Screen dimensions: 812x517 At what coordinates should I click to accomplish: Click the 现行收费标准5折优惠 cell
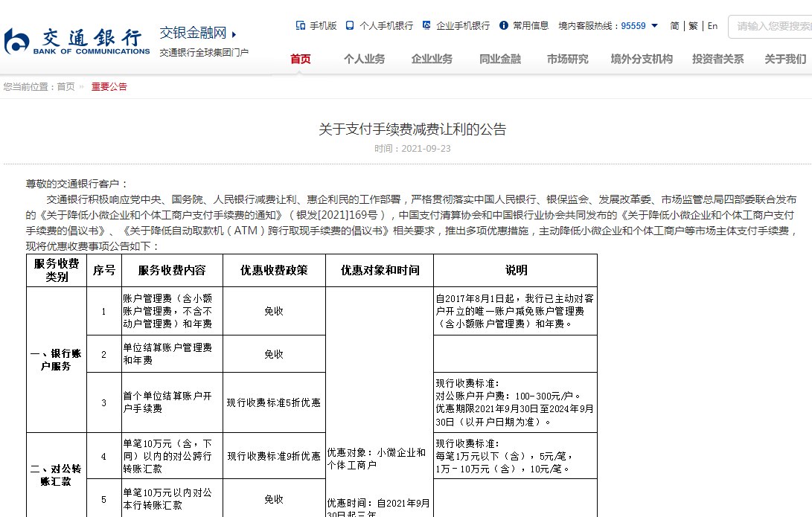click(x=274, y=402)
